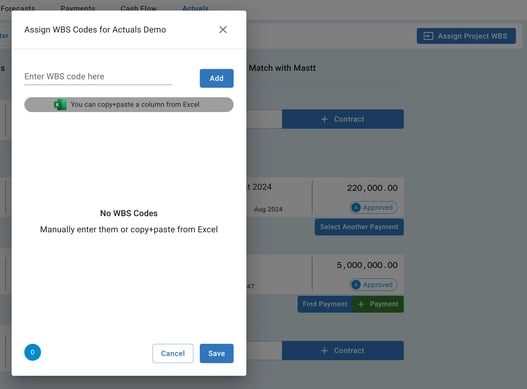Screen dimensions: 527x389
Task: Click the Assign Project WBS arrow icon
Action: 428,36
